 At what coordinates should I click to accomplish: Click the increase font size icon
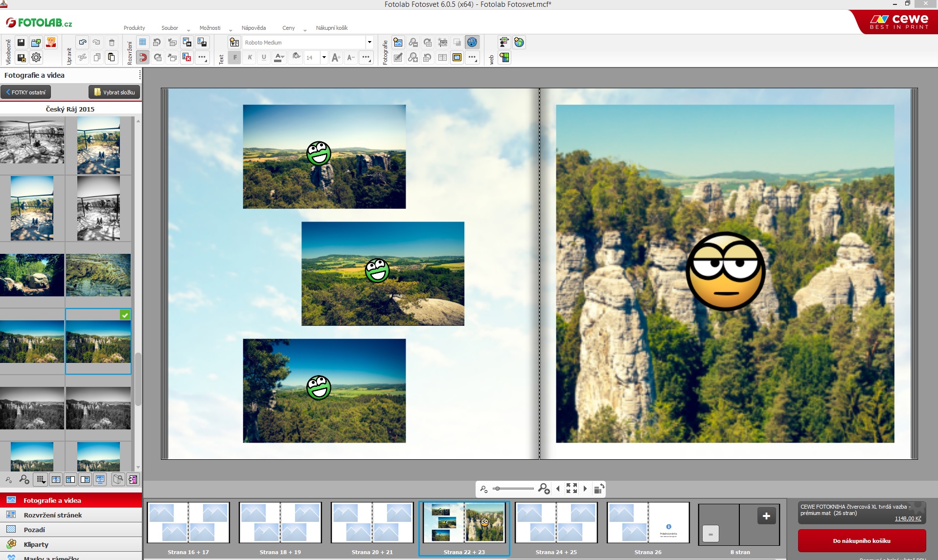336,58
